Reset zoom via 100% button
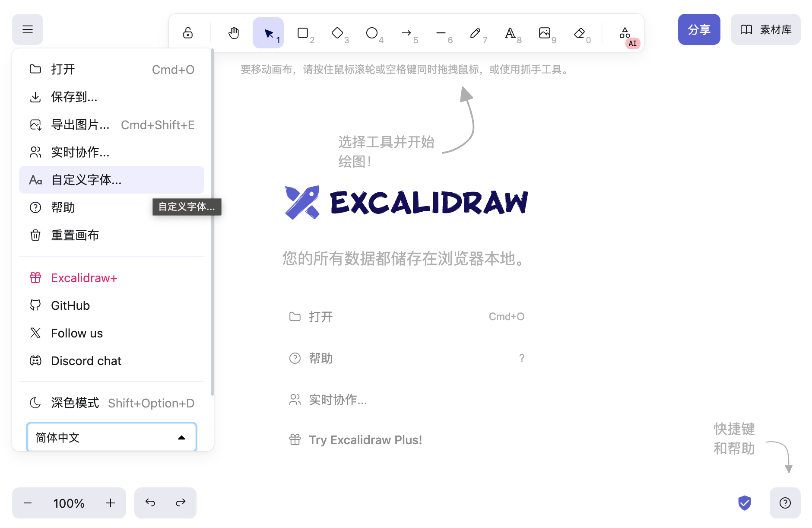Image resolution: width=812 pixels, height=528 pixels. tap(69, 503)
